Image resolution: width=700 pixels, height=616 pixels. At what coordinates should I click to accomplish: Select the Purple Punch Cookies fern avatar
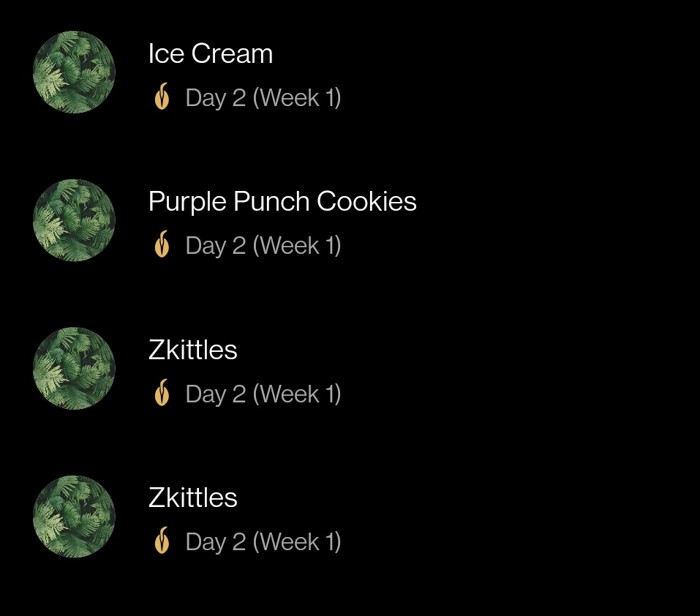(x=74, y=220)
